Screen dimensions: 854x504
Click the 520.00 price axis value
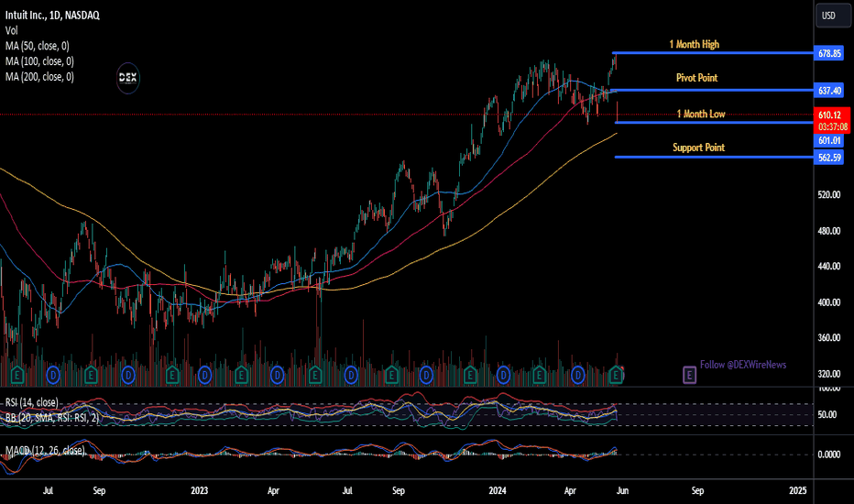[829, 194]
